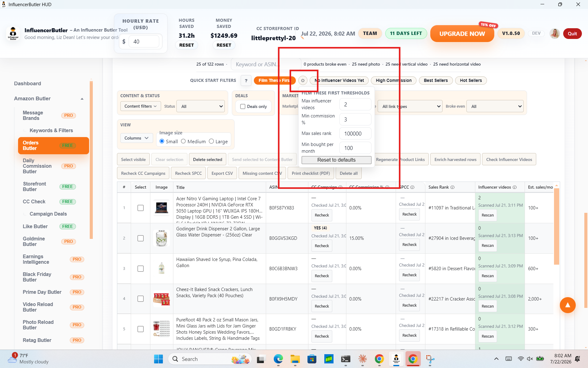This screenshot has width=588, height=368.
Task: Click the Max influencer videos field
Action: [x=355, y=105]
